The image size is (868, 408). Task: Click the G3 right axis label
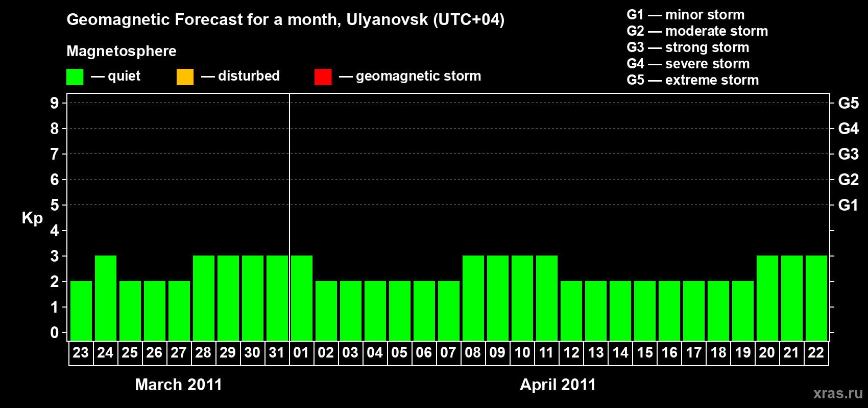point(848,154)
